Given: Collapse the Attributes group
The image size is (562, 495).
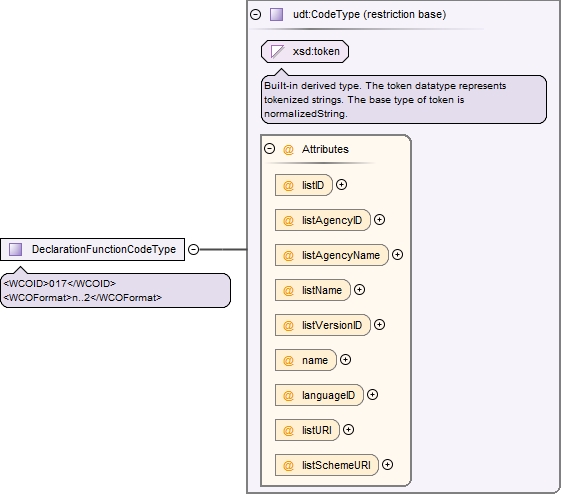Looking at the screenshot, I should [270, 148].
